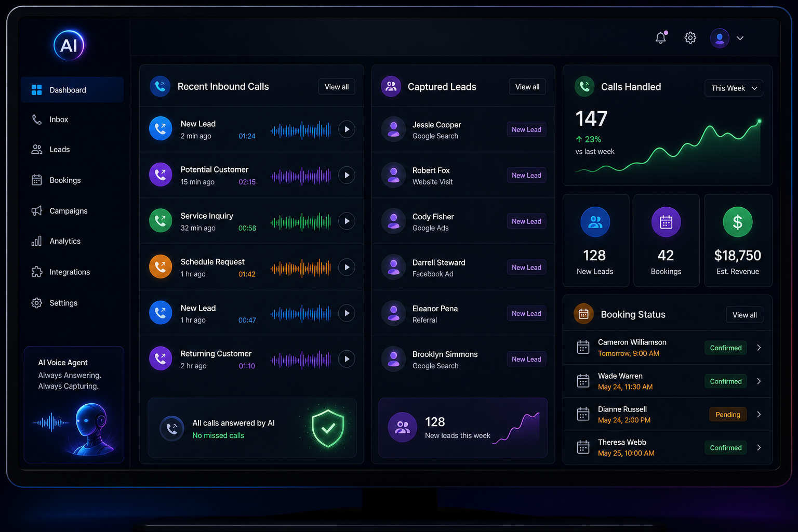Screen dimensions: 798x532
Task: Expand Theresa Webb booking chevron
Action: pyautogui.click(x=759, y=447)
